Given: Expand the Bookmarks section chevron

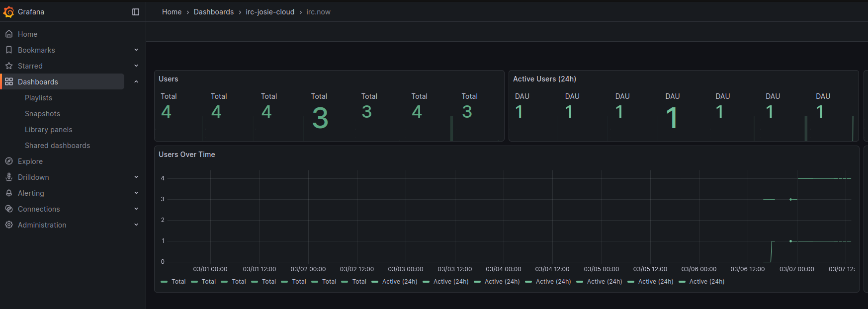Looking at the screenshot, I should click(136, 50).
